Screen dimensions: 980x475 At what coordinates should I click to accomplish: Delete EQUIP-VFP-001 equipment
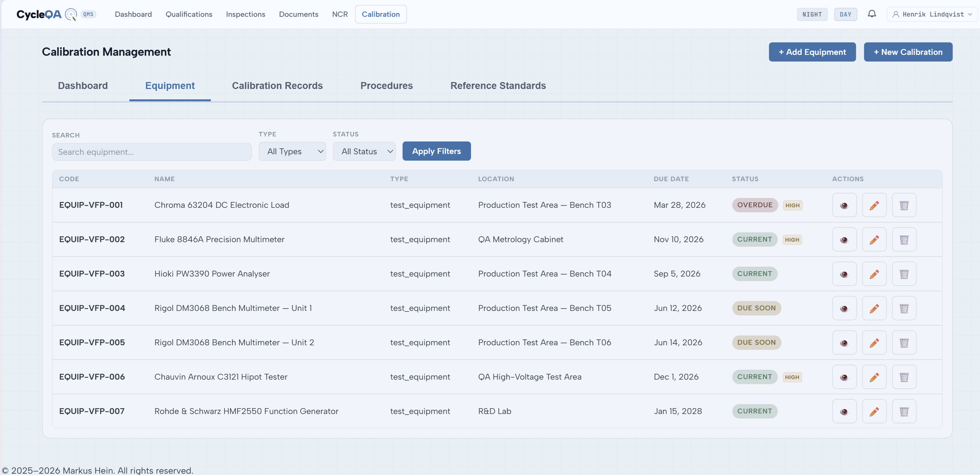[904, 205]
